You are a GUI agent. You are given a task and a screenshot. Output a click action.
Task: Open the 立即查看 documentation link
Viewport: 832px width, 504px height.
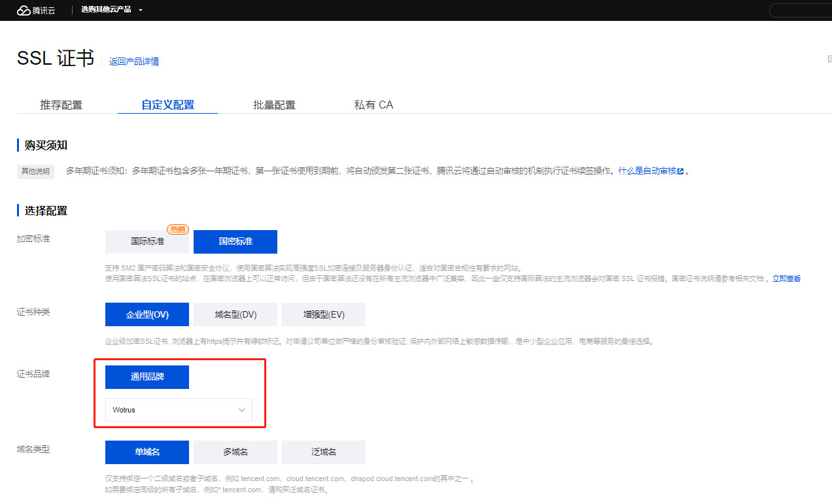786,278
